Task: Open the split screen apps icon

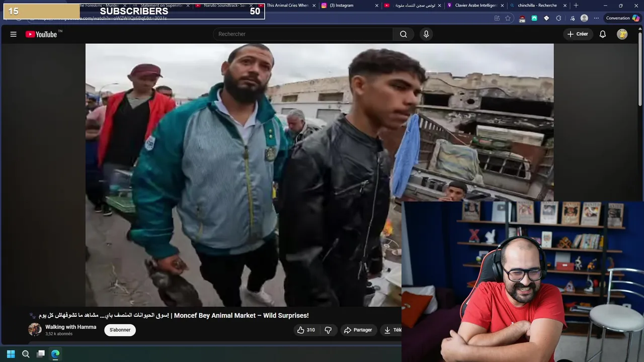Action: point(497,18)
